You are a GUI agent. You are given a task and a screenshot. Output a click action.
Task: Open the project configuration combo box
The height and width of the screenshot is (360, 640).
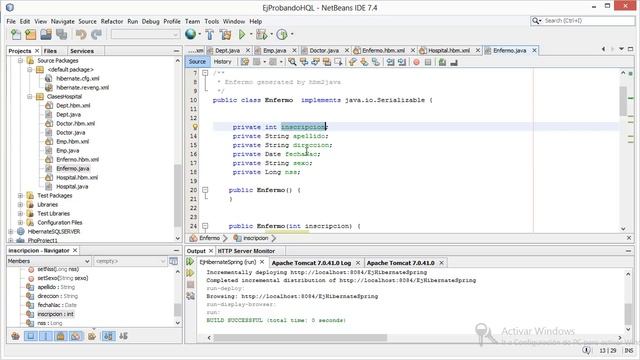coord(145,35)
